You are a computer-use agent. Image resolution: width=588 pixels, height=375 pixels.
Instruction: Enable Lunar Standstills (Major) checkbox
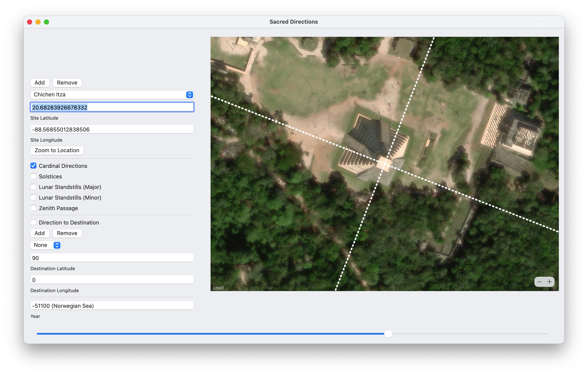pos(33,187)
